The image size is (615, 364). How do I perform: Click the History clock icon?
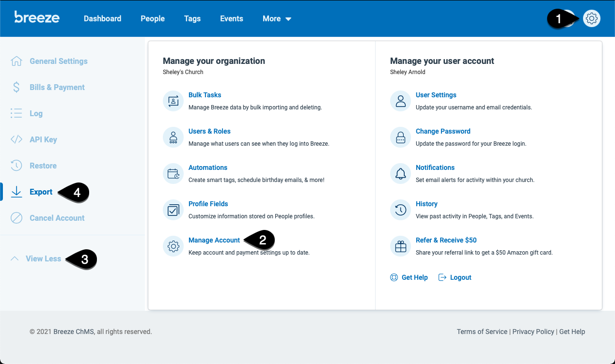point(400,210)
